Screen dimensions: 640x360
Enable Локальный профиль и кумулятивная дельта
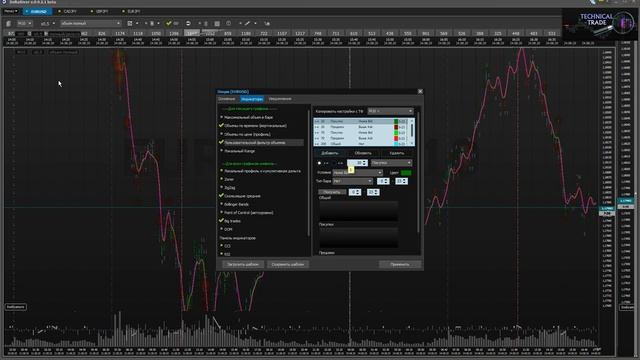[x=261, y=171]
